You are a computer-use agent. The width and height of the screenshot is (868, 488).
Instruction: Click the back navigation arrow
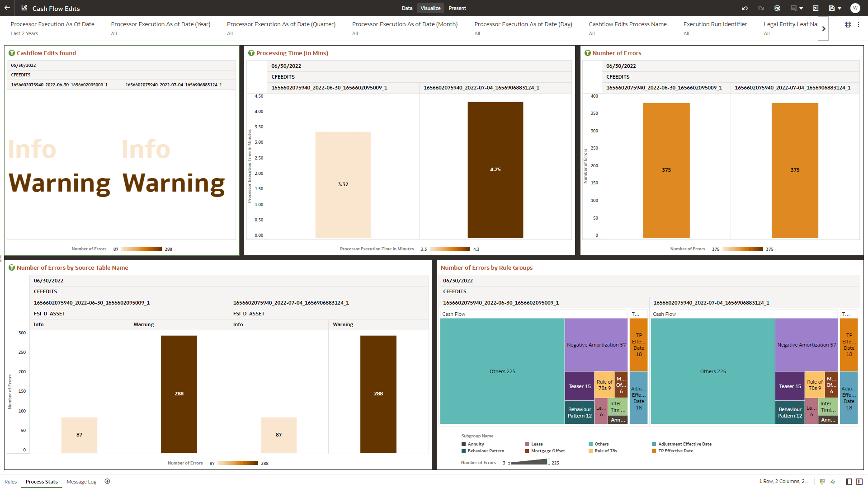6,8
